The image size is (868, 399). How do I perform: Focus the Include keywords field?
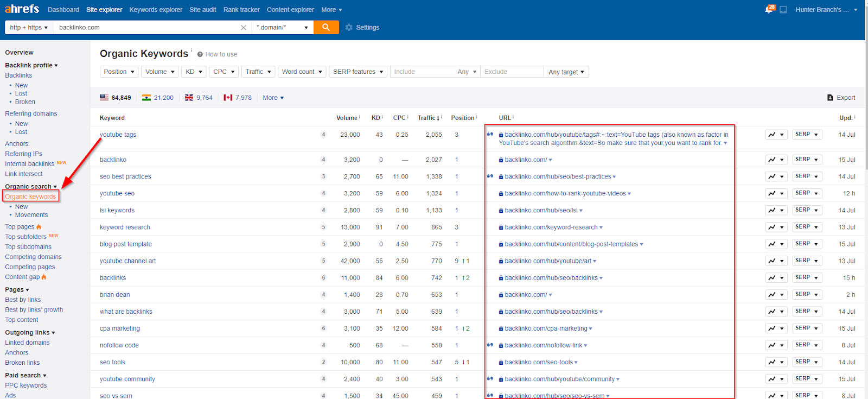pos(423,72)
